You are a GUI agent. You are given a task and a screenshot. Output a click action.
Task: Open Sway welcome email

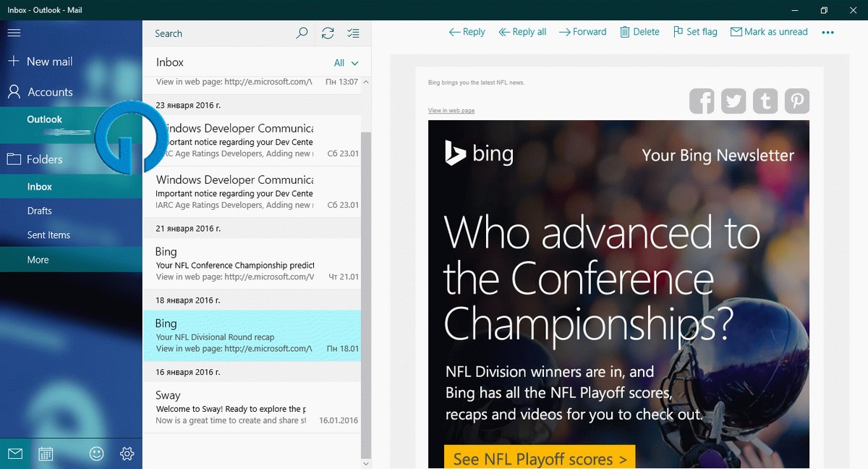(x=252, y=407)
